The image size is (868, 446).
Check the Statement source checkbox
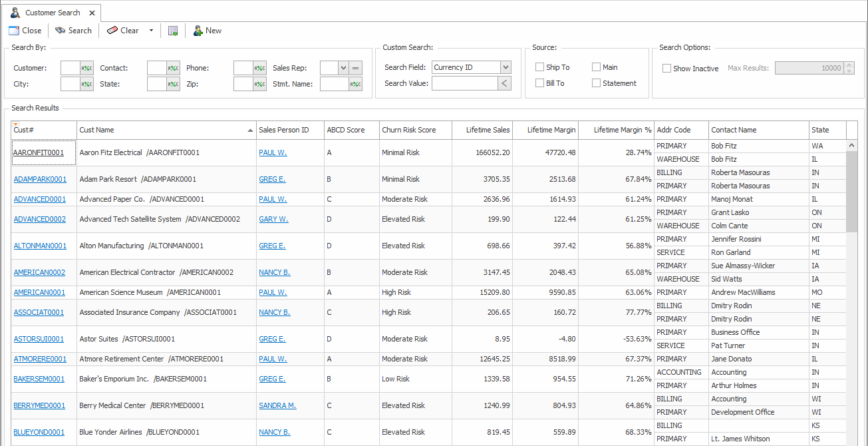click(597, 83)
